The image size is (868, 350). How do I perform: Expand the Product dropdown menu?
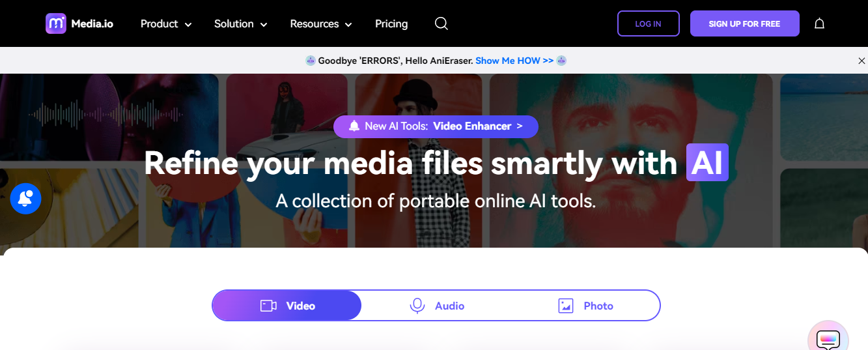click(x=166, y=23)
